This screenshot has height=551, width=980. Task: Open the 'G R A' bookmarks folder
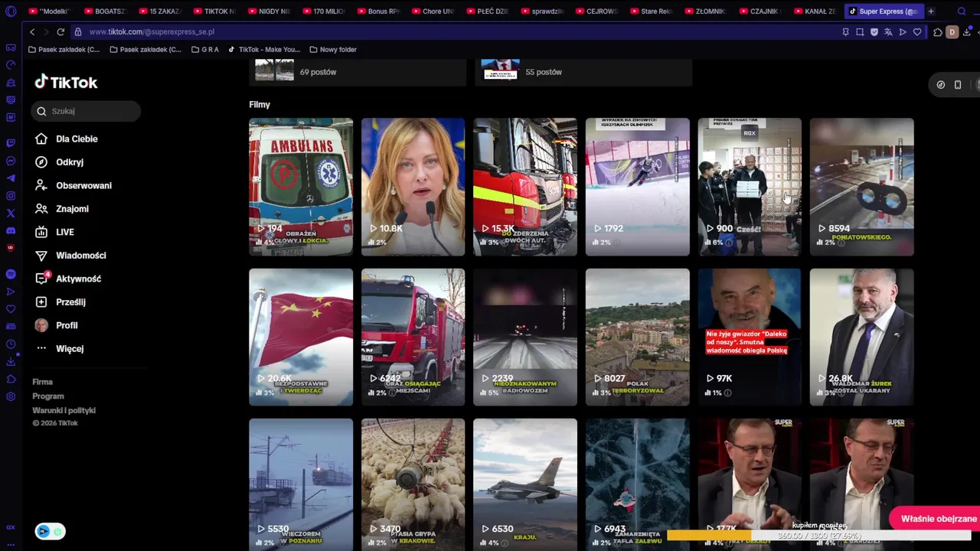(205, 50)
